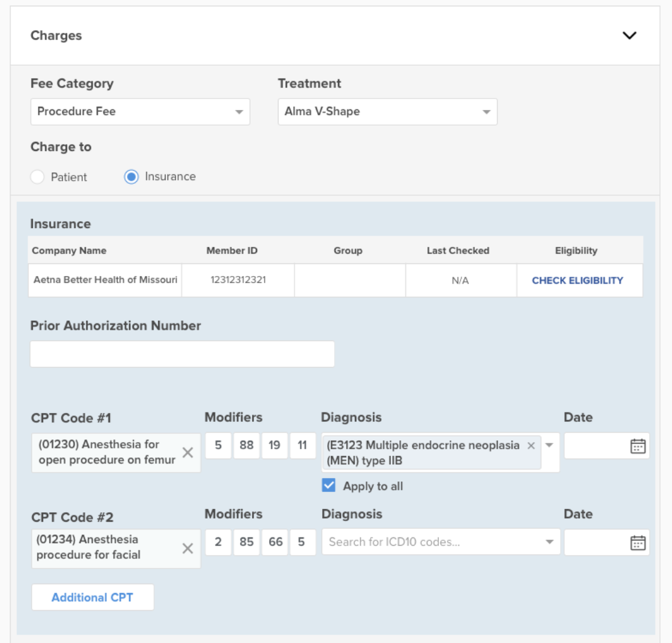This screenshot has height=643, width=672.
Task: Click the Aetna Better Health of Missouri cell
Action: click(105, 280)
